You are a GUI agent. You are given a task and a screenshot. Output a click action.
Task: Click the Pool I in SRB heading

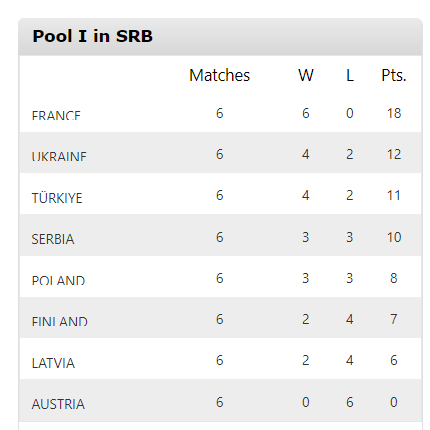(92, 36)
